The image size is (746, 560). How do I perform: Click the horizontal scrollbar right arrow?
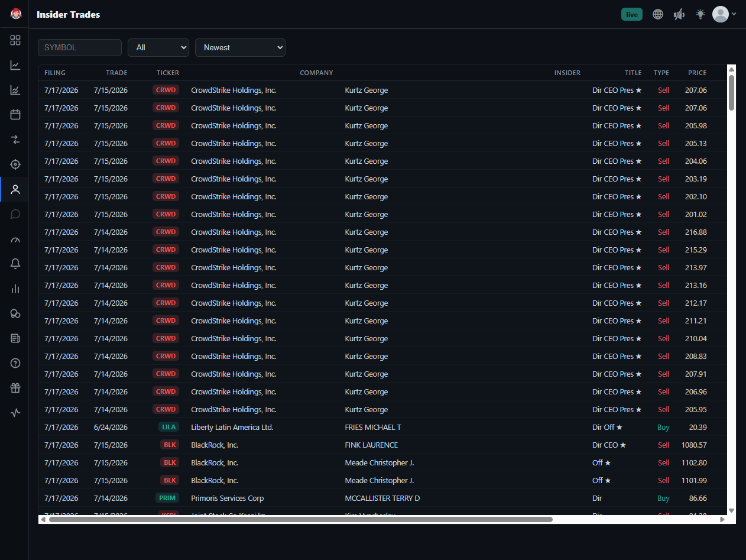[722, 519]
